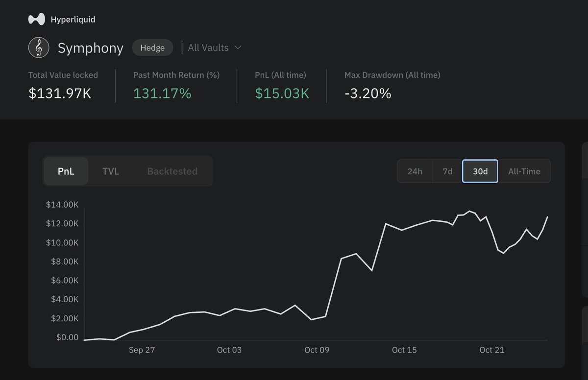
Task: Click the Hyperliquid brand name
Action: 73,20
